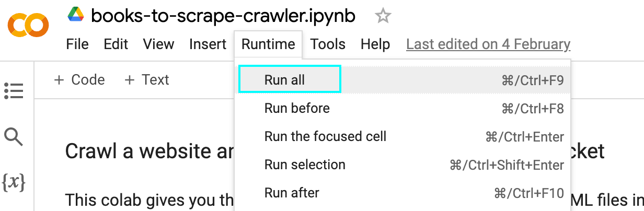The width and height of the screenshot is (644, 211).
Task: Open the Help menu
Action: pyautogui.click(x=375, y=44)
